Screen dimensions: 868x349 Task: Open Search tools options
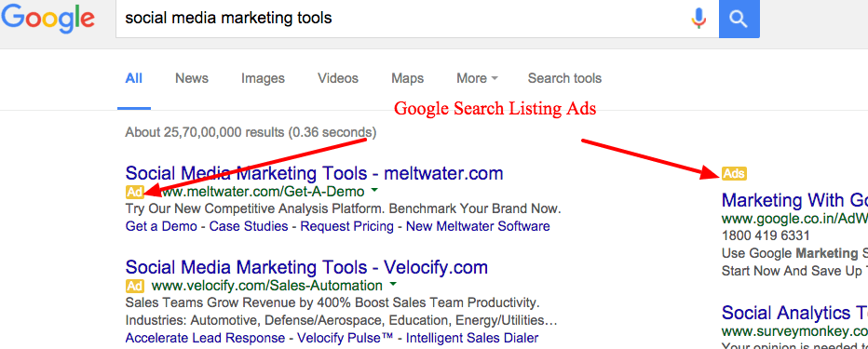tap(564, 78)
